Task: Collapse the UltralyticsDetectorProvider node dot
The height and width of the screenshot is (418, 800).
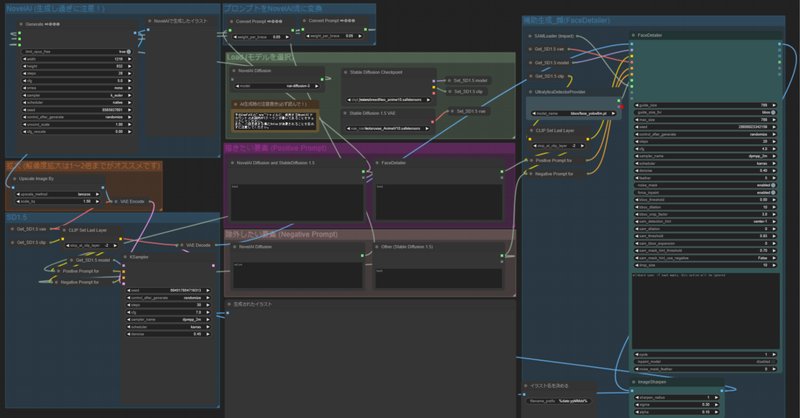Action: point(530,92)
